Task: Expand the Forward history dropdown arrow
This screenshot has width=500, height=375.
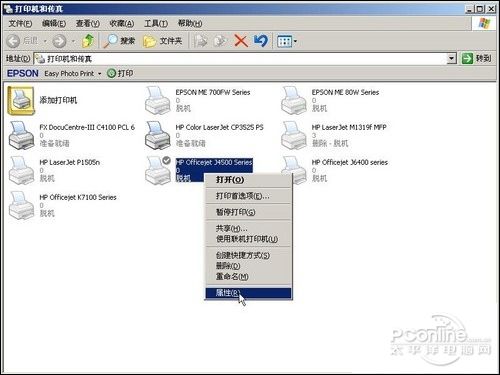Action: coord(73,41)
